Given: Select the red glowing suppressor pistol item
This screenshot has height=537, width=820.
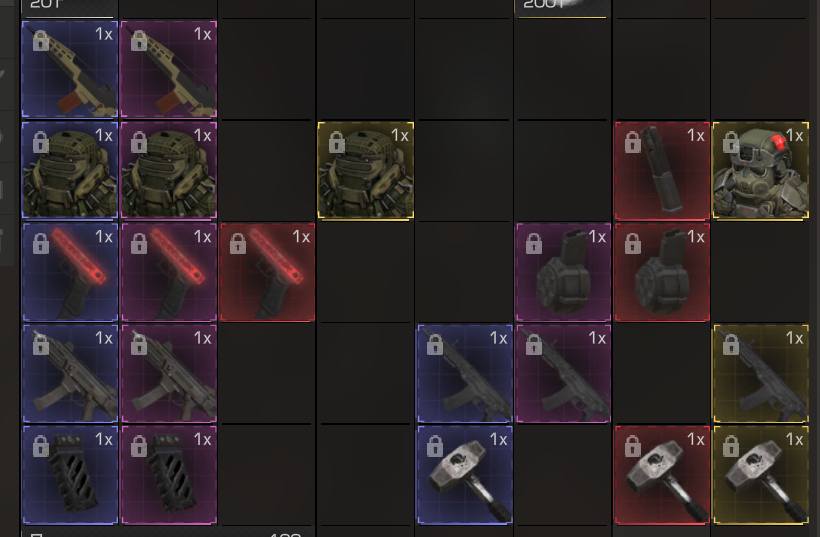Looking at the screenshot, I should click(x=267, y=272).
